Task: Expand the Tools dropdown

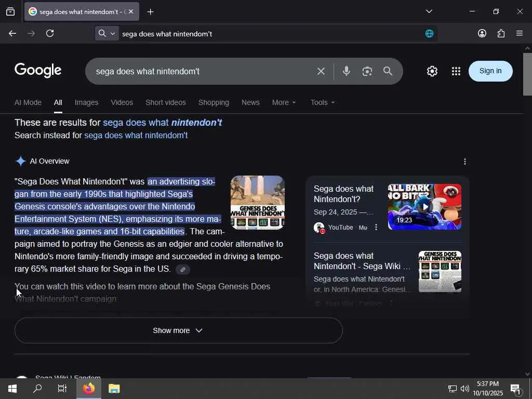Action: pos(322,102)
